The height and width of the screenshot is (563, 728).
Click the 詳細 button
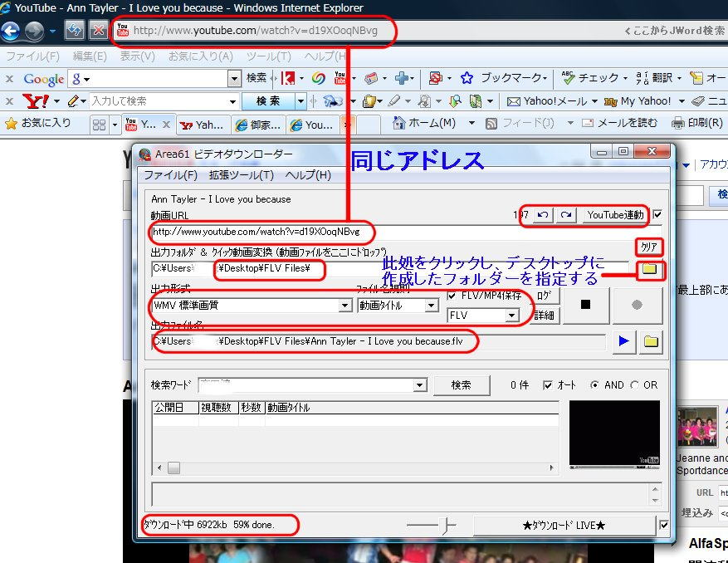click(545, 316)
